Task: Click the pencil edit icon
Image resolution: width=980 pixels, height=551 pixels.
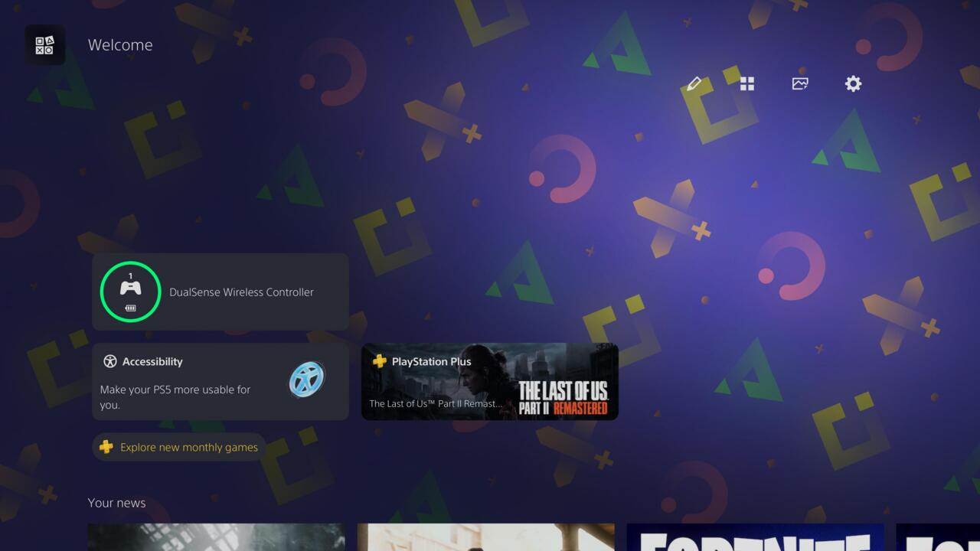Action: (x=694, y=83)
